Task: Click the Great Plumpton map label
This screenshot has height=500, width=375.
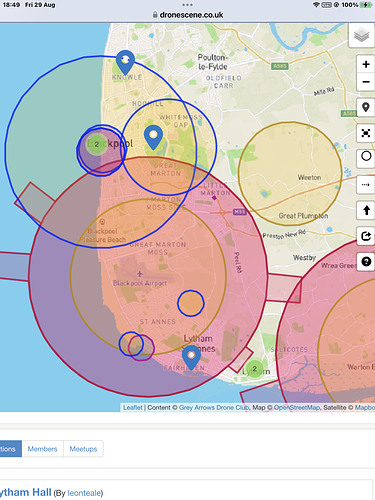Action: point(303,216)
